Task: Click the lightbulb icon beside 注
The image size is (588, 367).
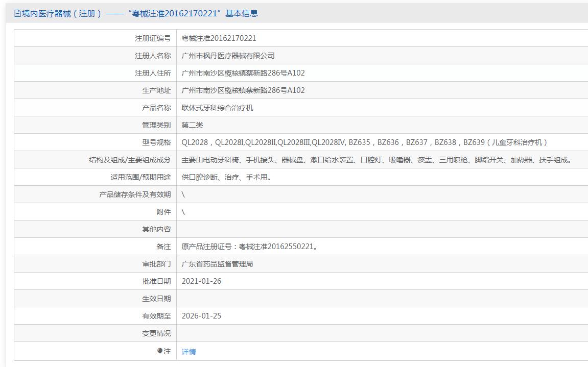Action: click(160, 351)
